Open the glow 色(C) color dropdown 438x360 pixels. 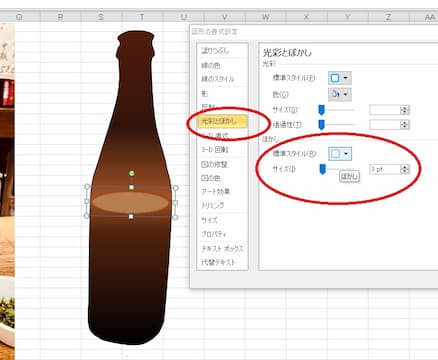340,94
